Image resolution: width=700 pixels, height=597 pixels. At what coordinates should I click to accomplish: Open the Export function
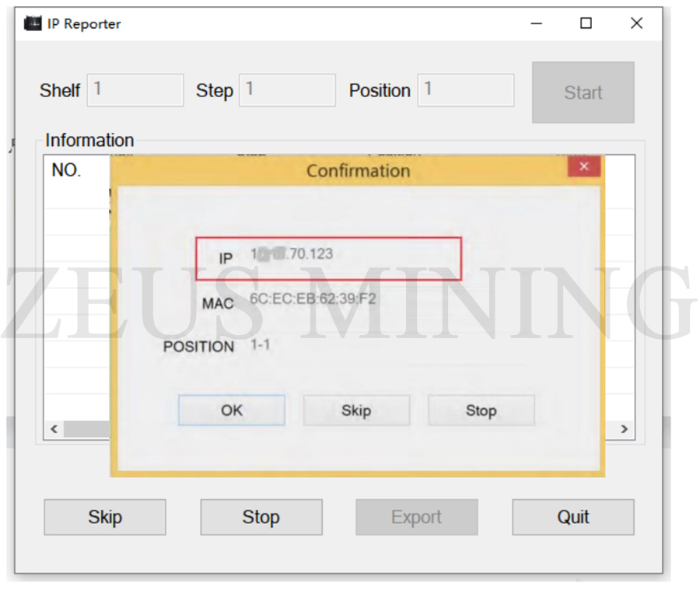pyautogui.click(x=416, y=517)
